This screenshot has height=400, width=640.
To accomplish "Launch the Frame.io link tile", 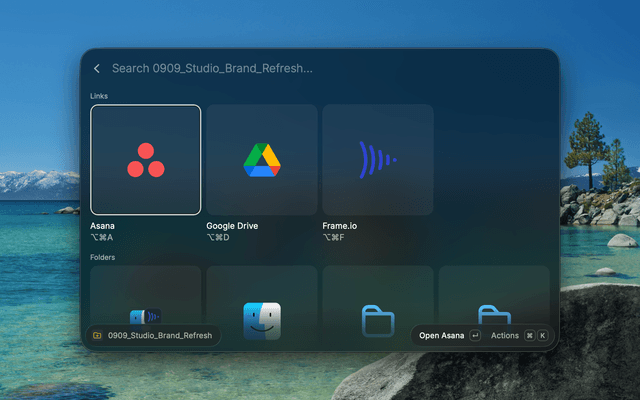I will pos(378,160).
